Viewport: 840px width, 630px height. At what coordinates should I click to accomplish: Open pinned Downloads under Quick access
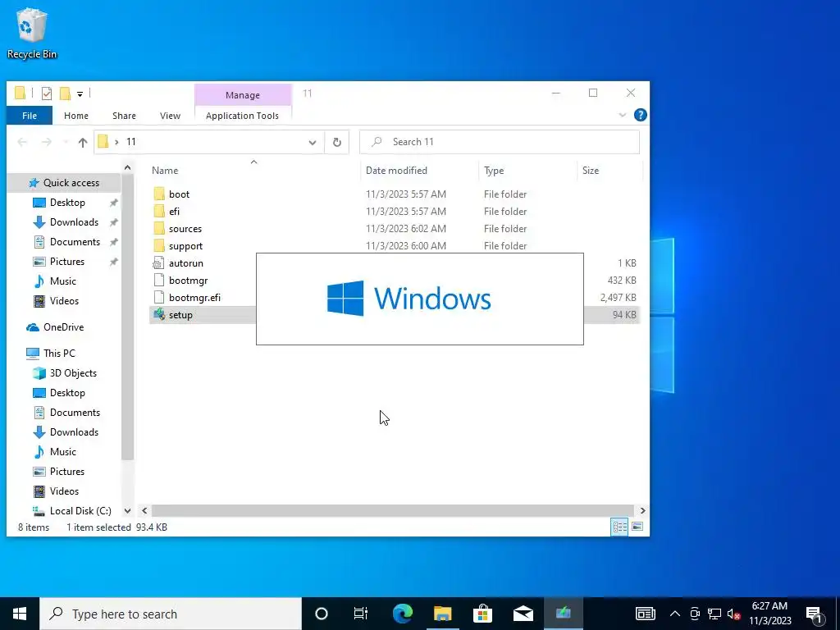[x=74, y=222]
